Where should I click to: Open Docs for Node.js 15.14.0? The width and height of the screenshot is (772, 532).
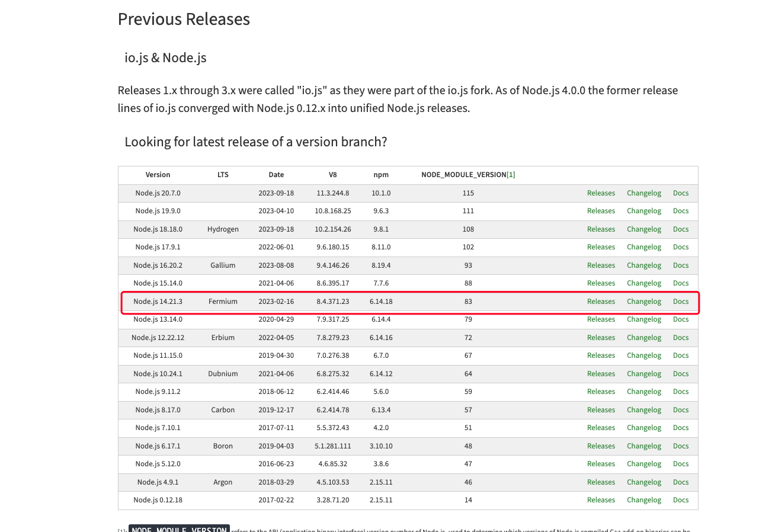point(681,283)
